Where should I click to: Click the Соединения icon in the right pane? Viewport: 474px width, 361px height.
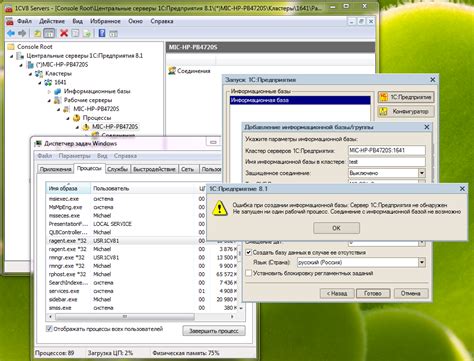(x=172, y=71)
